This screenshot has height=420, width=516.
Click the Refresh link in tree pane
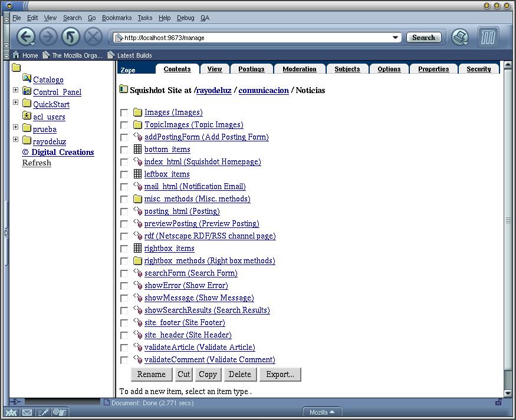pyautogui.click(x=37, y=163)
